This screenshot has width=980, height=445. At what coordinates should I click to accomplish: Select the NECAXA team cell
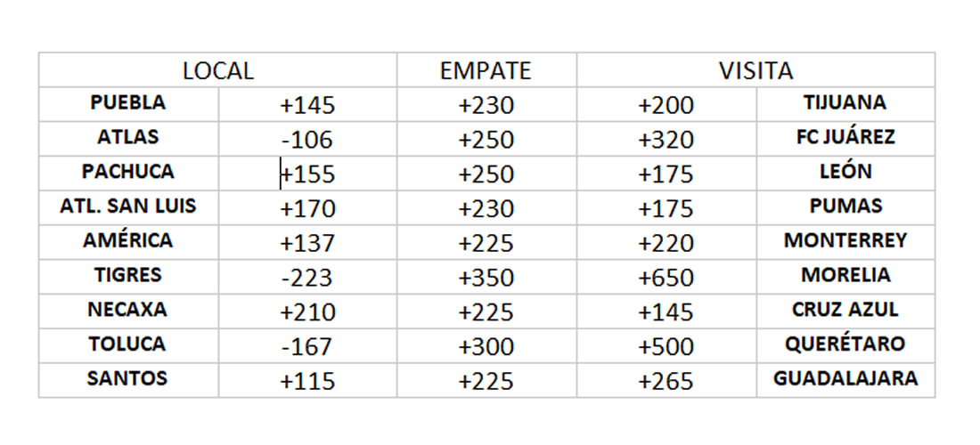(128, 311)
